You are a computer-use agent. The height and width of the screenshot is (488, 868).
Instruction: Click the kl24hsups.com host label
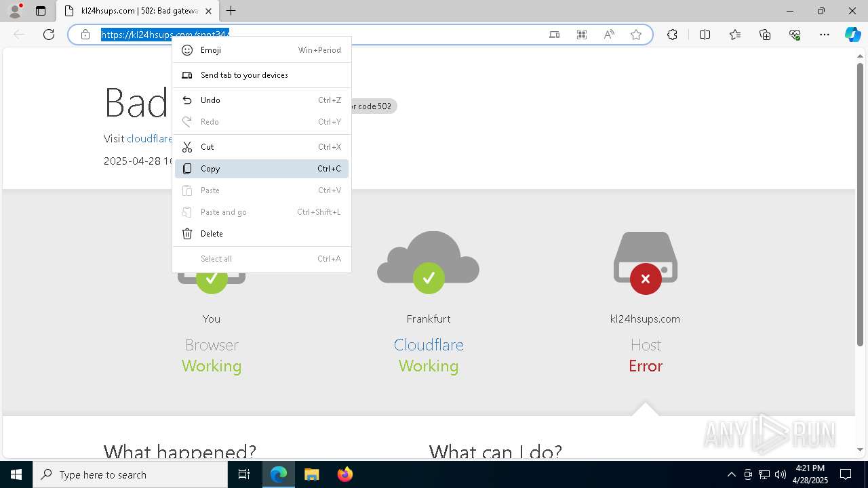click(x=645, y=319)
